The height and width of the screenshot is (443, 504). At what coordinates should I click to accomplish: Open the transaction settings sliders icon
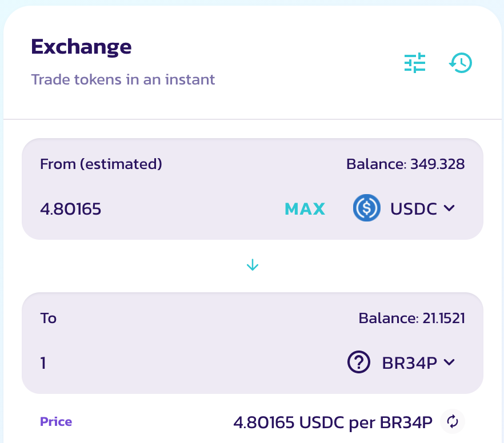coord(415,63)
